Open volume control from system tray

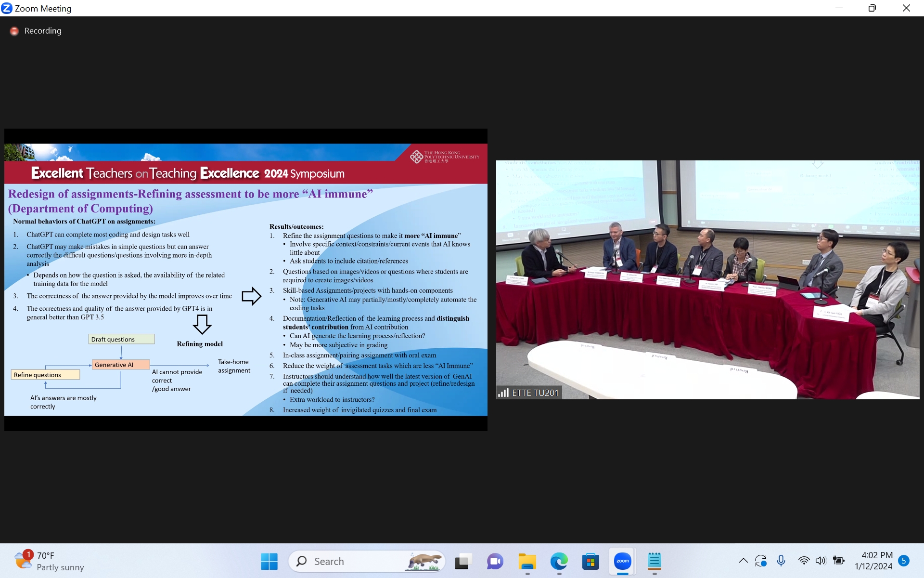pos(821,560)
